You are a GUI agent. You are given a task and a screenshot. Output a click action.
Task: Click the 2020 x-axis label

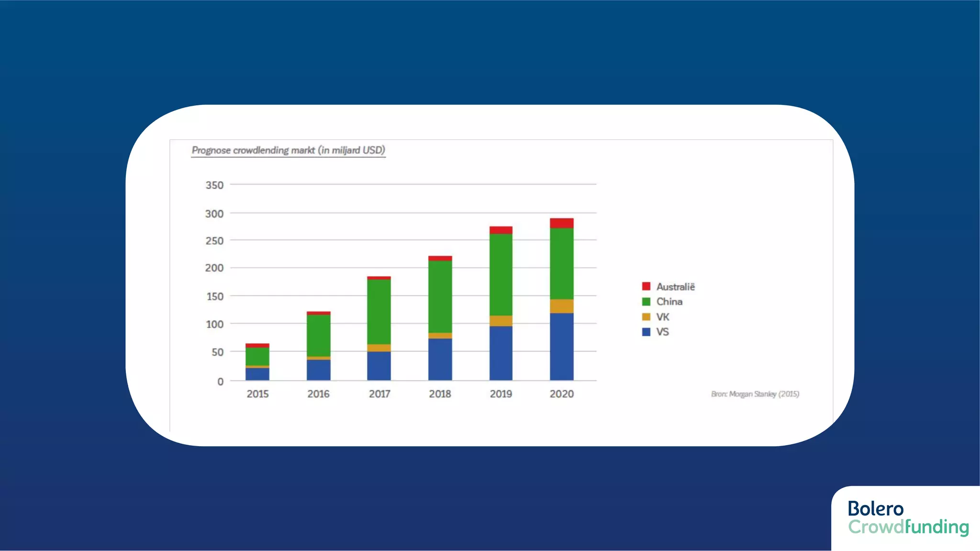point(561,394)
